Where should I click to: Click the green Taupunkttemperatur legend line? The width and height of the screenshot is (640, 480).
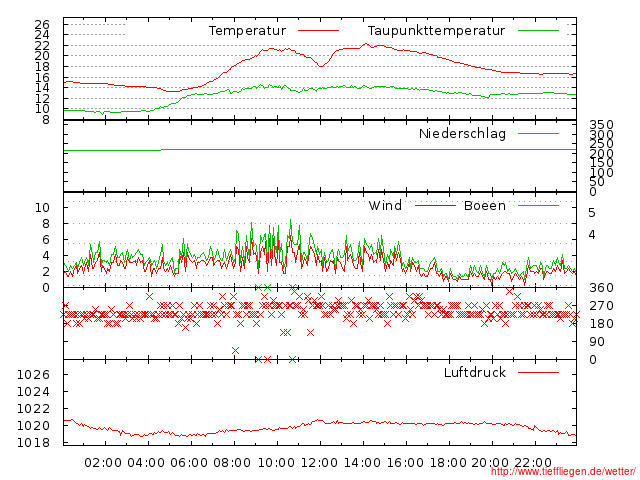coord(538,31)
